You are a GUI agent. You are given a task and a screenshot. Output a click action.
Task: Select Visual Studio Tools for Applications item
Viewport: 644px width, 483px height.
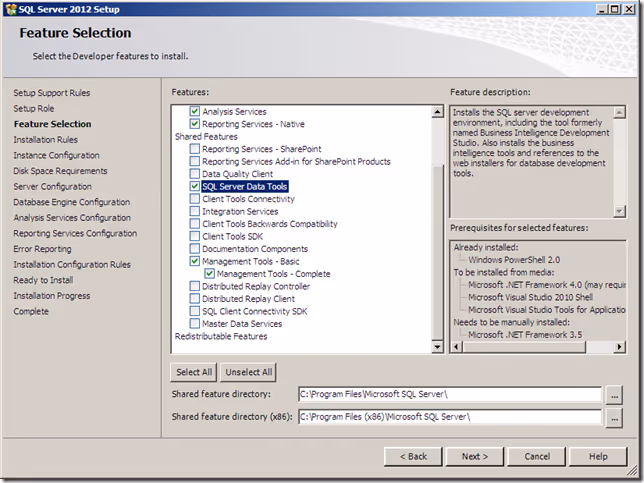(x=547, y=310)
